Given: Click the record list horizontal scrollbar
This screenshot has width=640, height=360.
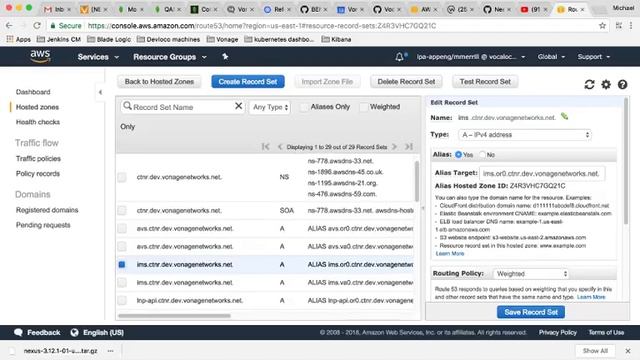Looking at the screenshot, I should [174, 316].
